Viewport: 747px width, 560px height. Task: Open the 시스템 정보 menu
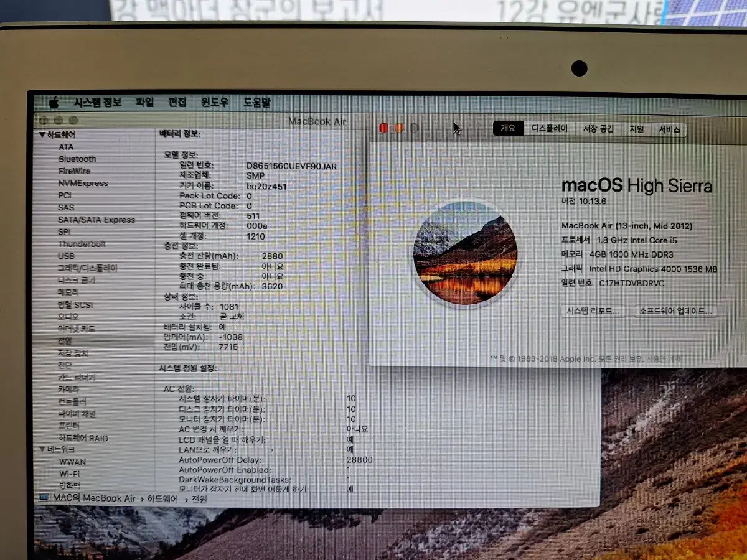pos(98,103)
